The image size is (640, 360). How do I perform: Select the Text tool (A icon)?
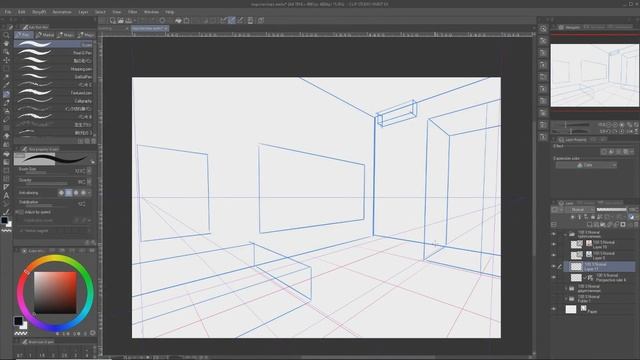(6, 196)
